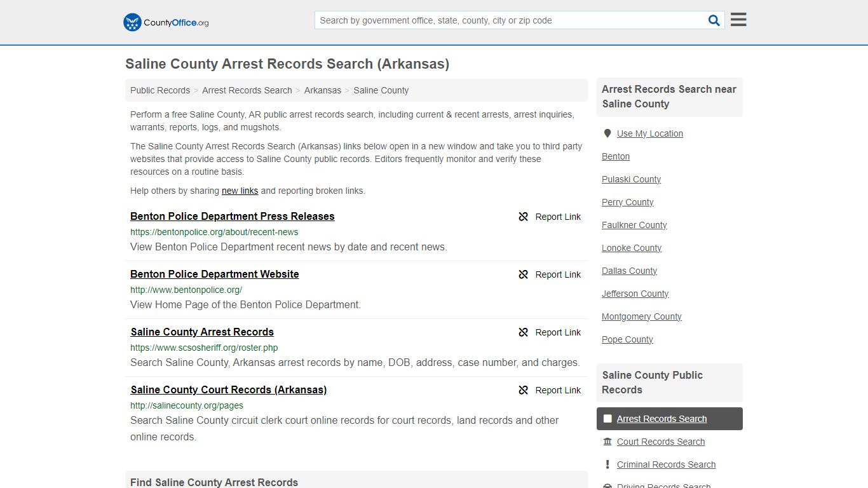Select Pulaski County

coord(632,179)
